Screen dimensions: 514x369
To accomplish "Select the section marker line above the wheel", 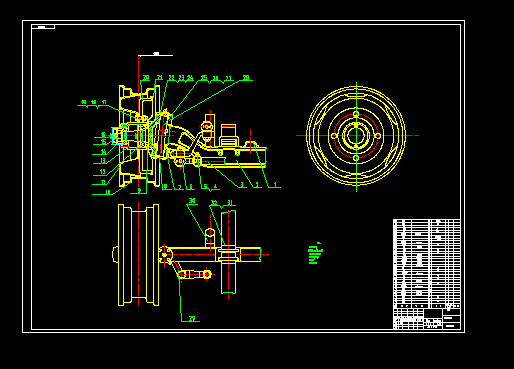I will pos(156,55).
